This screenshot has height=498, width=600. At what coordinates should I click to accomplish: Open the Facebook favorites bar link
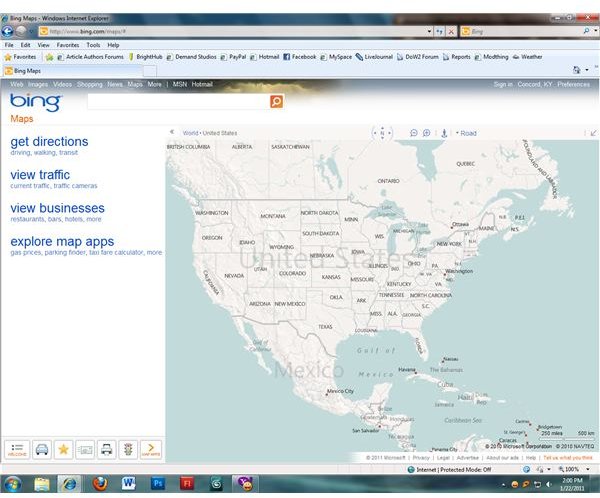point(300,57)
